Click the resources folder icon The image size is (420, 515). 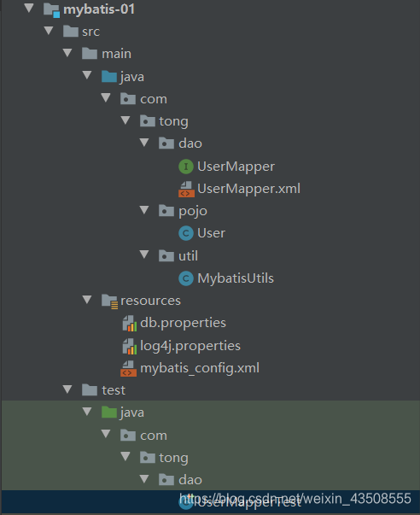pos(109,301)
